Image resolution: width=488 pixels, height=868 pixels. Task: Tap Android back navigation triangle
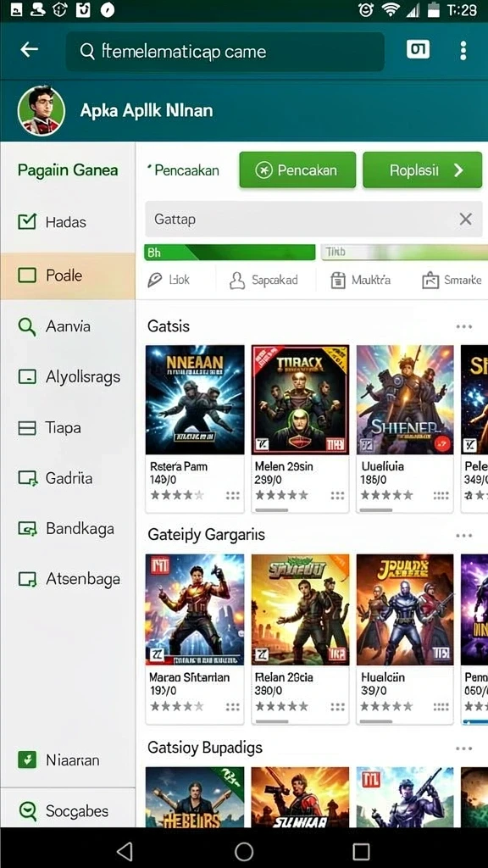point(125,851)
